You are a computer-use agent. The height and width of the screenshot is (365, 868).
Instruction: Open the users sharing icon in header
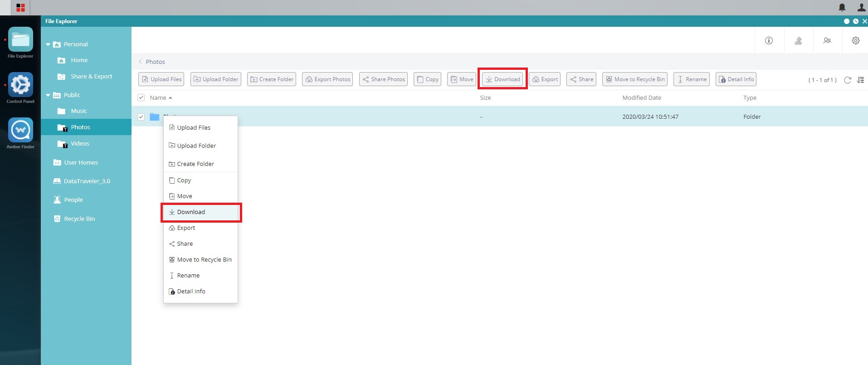tap(827, 40)
